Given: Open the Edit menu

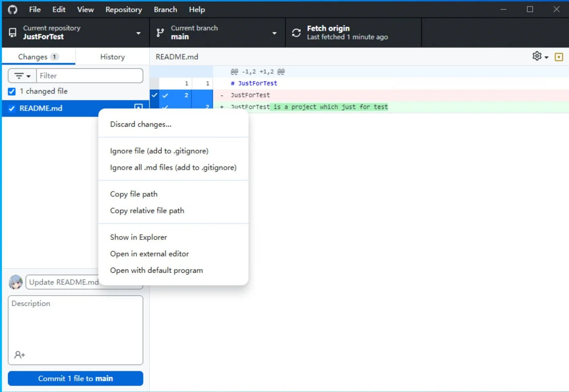Looking at the screenshot, I should (x=59, y=9).
